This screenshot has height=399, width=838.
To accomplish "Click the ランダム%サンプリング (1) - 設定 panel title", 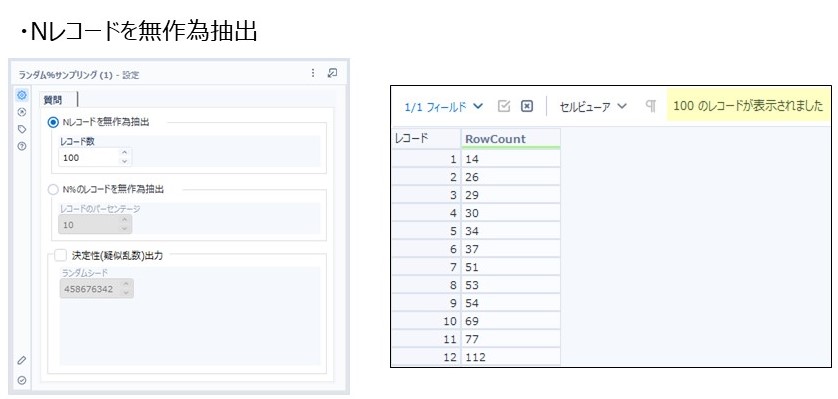I will click(79, 75).
